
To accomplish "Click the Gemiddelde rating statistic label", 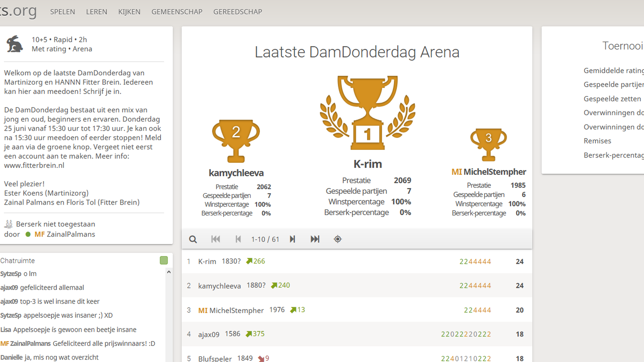I will (x=613, y=71).
